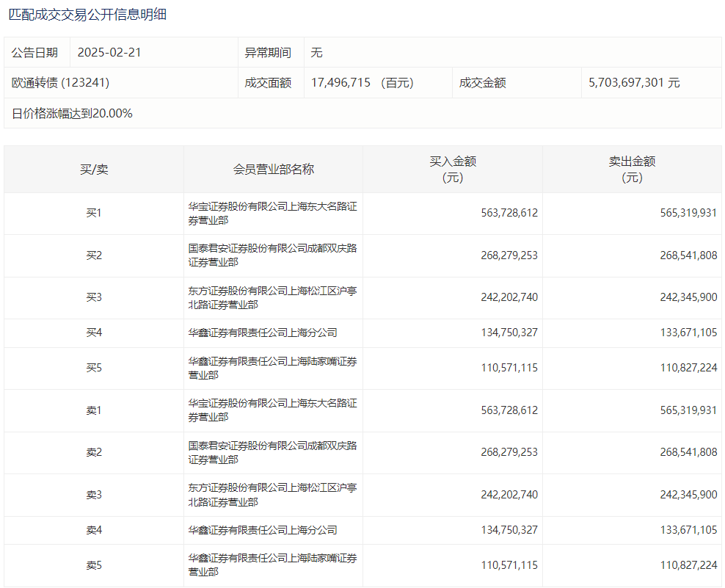Image resolution: width=725 pixels, height=588 pixels.
Task: Click 华鑫证券上海分公司 in the 买4 row
Action: 263,333
